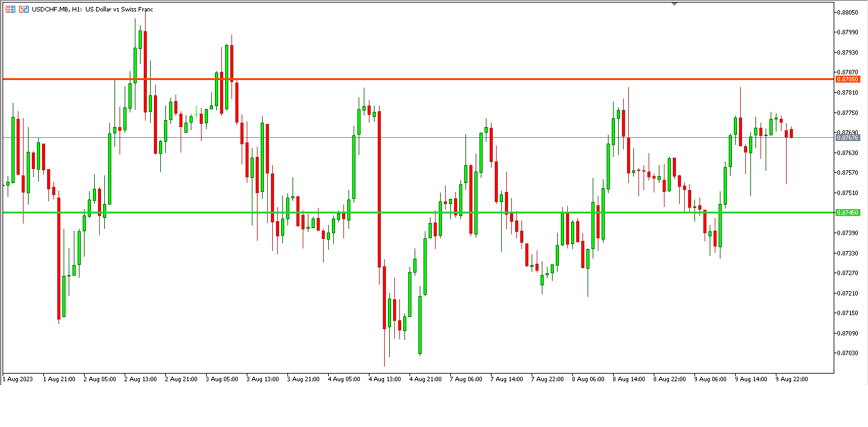Select the orange horizontal line at 0.87850
The image size is (868, 427).
(417, 79)
